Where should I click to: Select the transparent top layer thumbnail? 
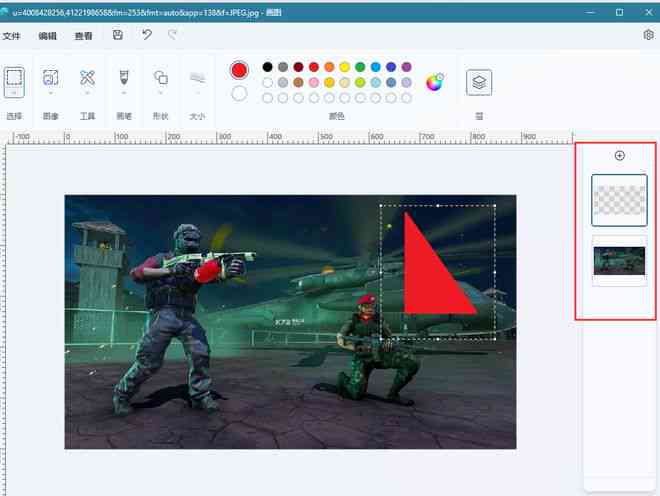point(619,200)
